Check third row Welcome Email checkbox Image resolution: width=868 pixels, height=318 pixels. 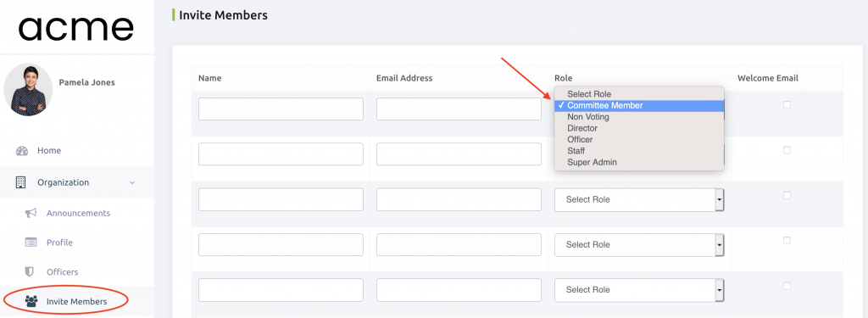(787, 195)
